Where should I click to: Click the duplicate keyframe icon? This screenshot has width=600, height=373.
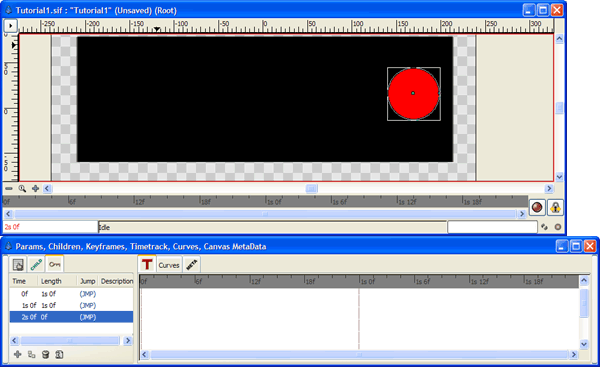pos(32,355)
